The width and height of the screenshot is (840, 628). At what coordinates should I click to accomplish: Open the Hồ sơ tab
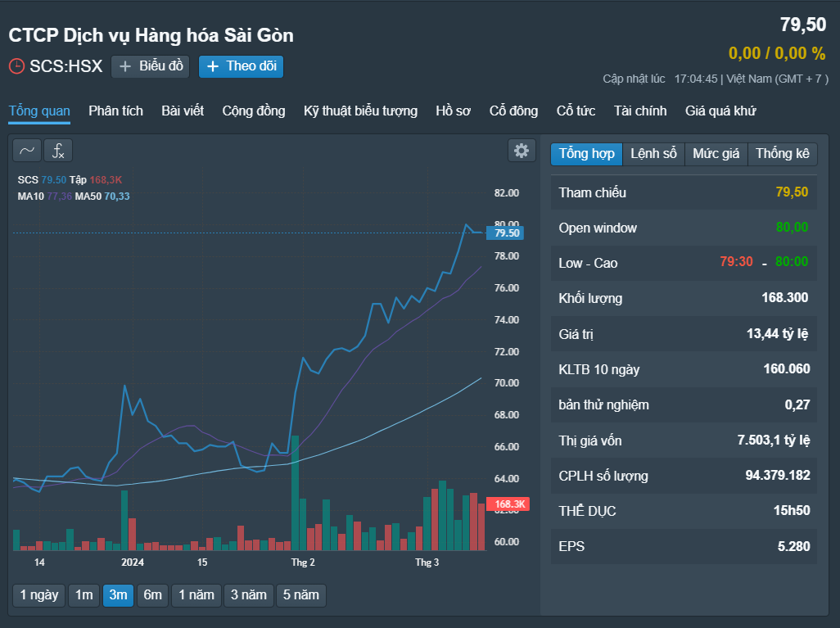454,111
